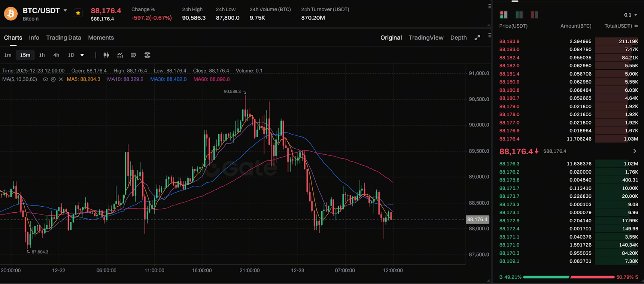Image resolution: width=644 pixels, height=284 pixels.
Task: Click the 90,586.3 high marker on chart
Action: tap(232, 91)
